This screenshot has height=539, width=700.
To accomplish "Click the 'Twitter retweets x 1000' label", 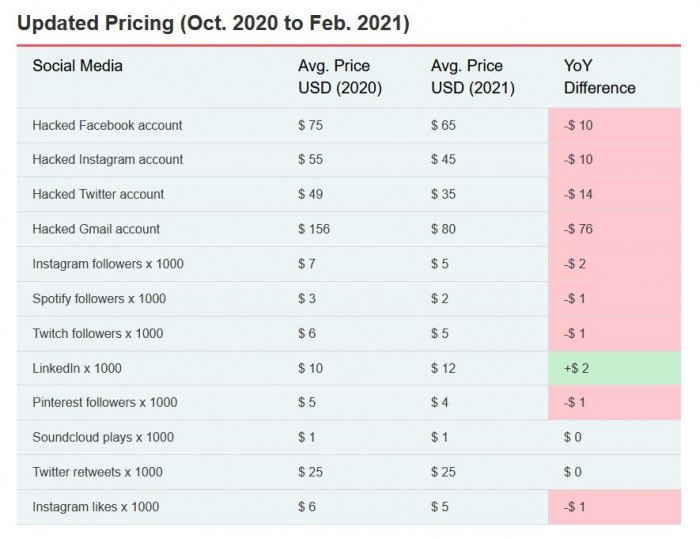I will tap(97, 472).
